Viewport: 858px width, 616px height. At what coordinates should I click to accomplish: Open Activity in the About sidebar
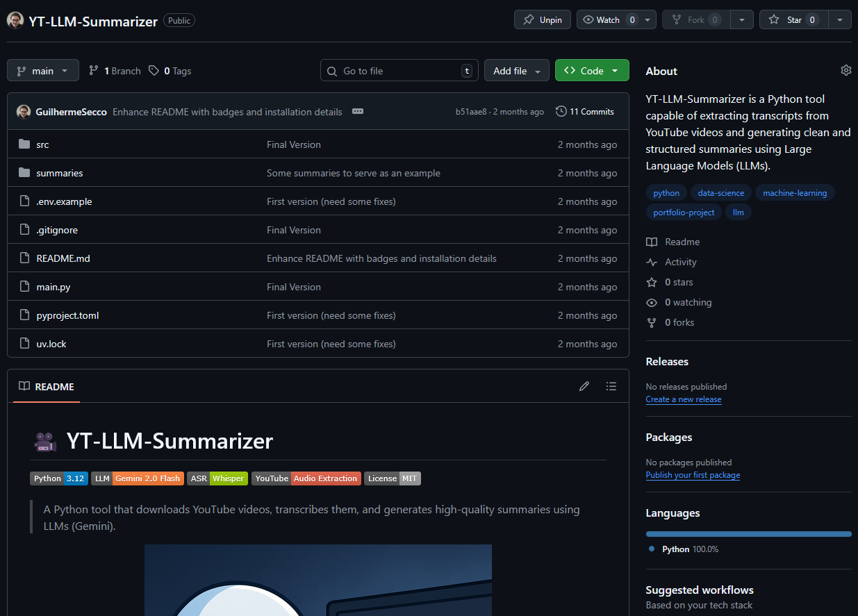point(680,262)
